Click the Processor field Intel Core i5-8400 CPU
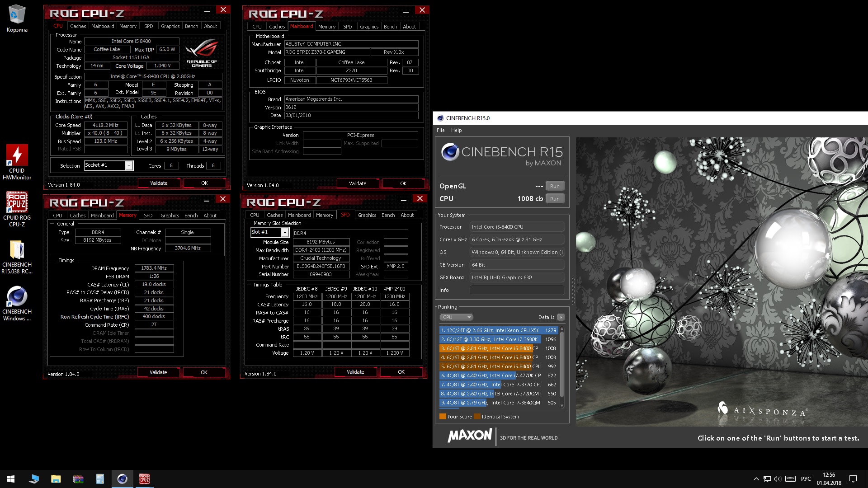 click(x=517, y=227)
